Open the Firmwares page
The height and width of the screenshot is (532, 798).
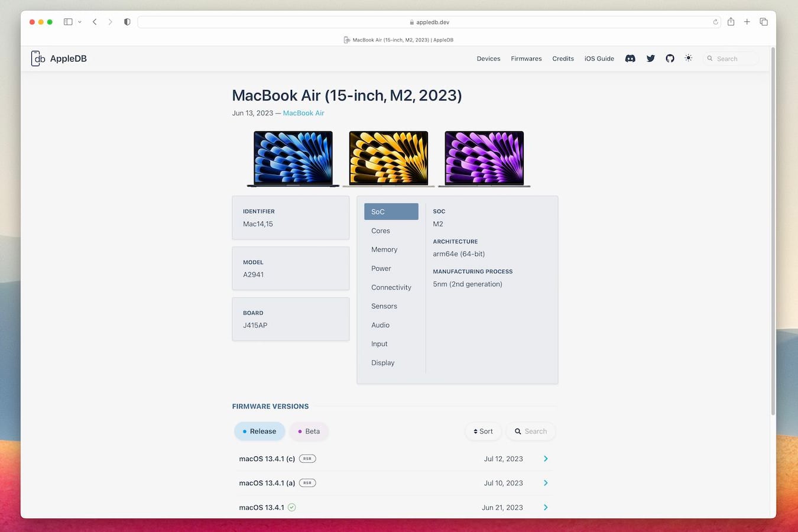pos(526,59)
